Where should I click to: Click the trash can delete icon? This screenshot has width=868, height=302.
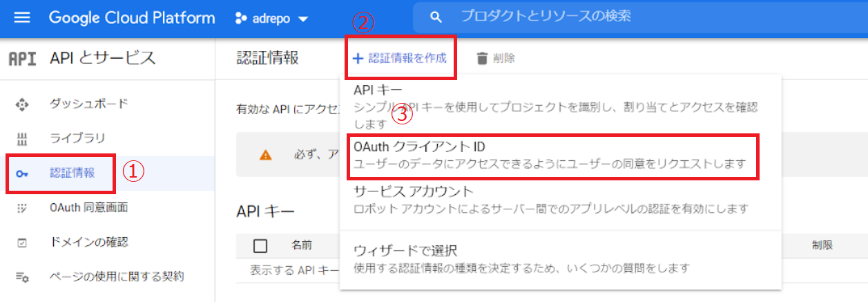[482, 59]
